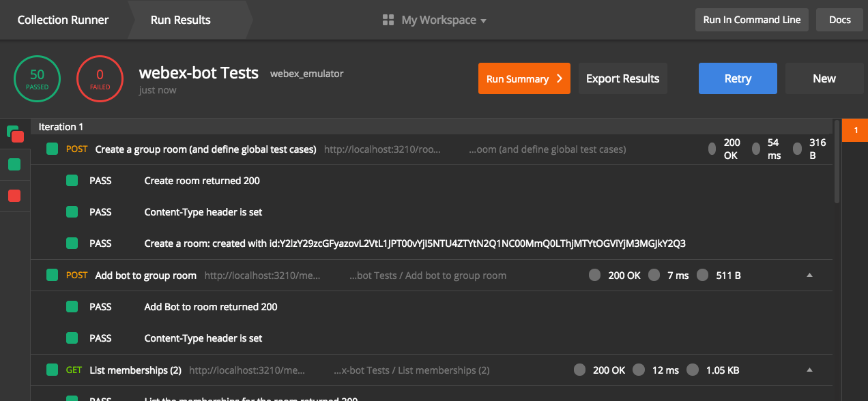868x401 pixels.
Task: Open the workspace grid icon
Action: 388,20
